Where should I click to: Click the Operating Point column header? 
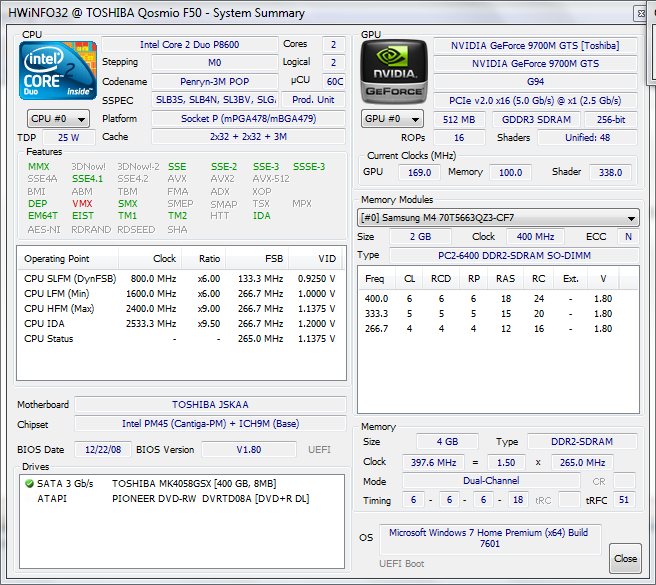click(x=68, y=259)
